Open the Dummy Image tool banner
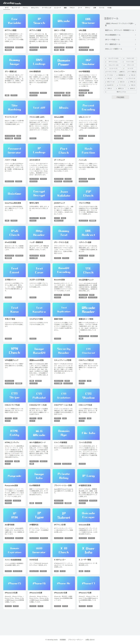This screenshot has width=140, height=644. coord(14,62)
